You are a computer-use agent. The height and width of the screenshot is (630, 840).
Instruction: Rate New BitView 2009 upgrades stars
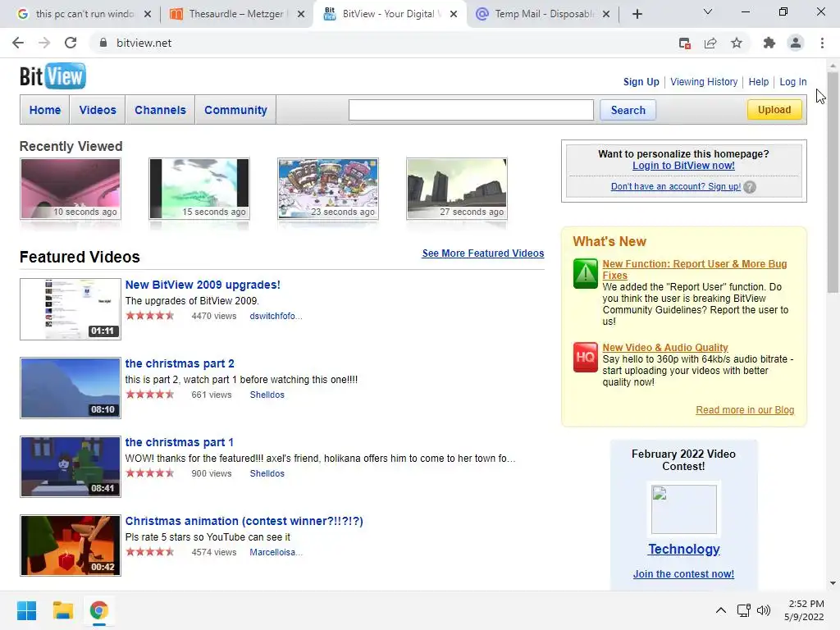click(150, 316)
